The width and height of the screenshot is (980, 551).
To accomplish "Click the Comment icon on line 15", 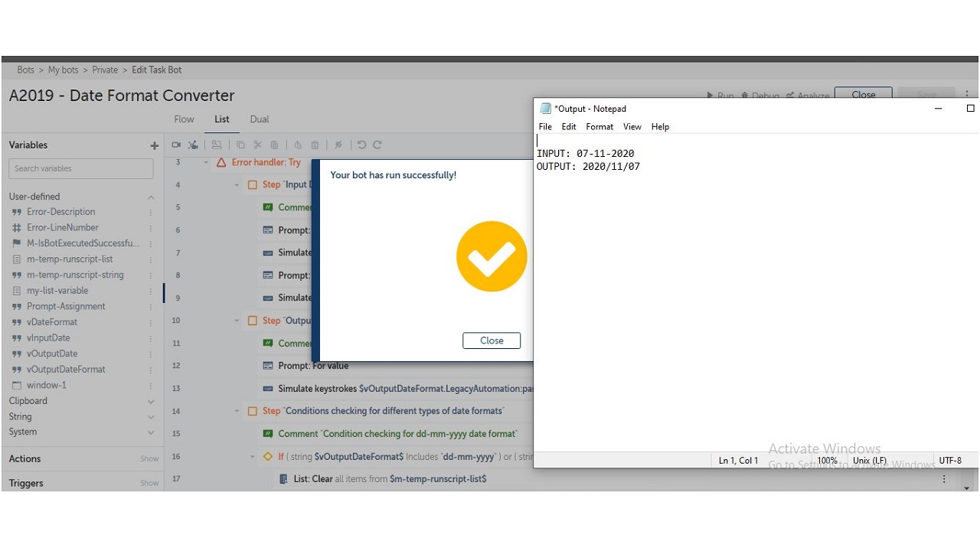I will click(x=268, y=434).
